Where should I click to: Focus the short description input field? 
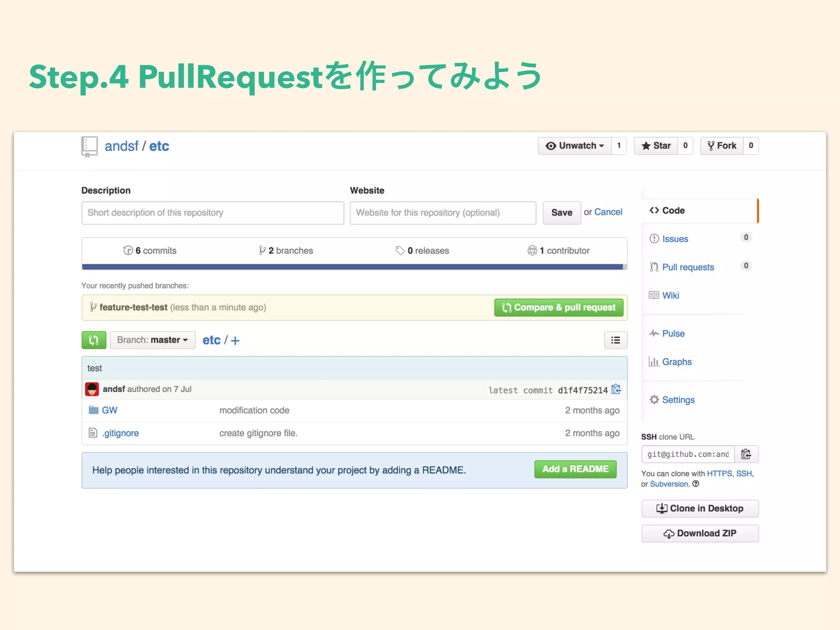click(212, 212)
